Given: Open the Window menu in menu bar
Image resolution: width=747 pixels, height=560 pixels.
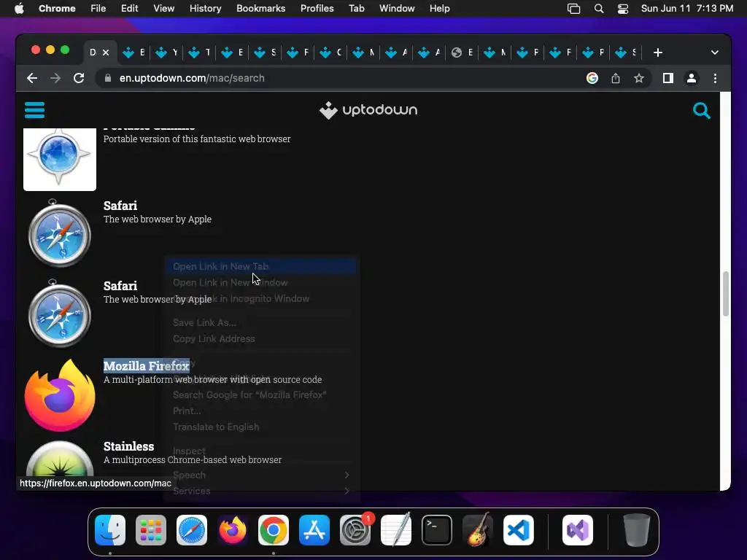Looking at the screenshot, I should pyautogui.click(x=397, y=8).
